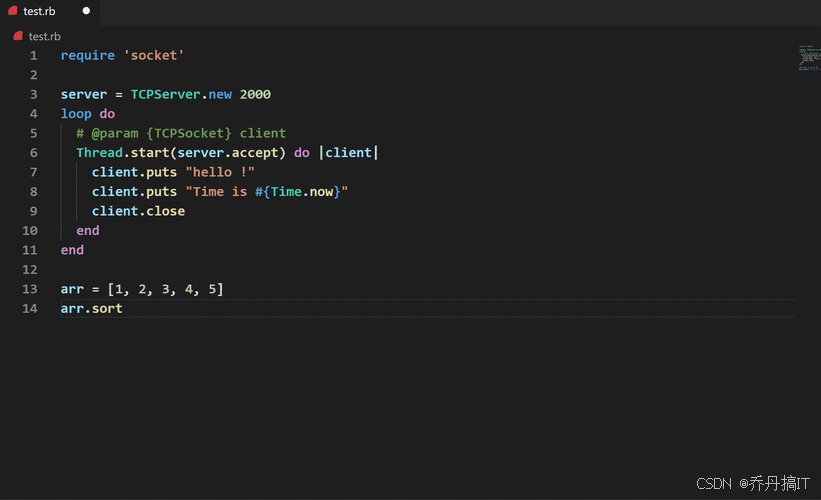Click the unsaved-changes dot on the test.rb tab
Image resolution: width=821 pixels, height=500 pixels.
tap(86, 11)
